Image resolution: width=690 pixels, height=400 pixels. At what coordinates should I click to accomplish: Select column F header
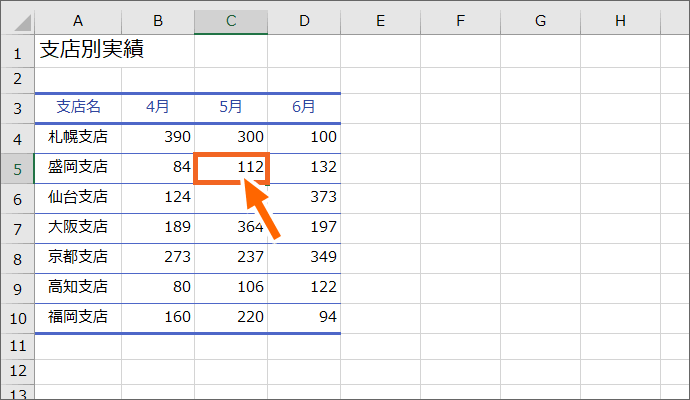pos(460,21)
